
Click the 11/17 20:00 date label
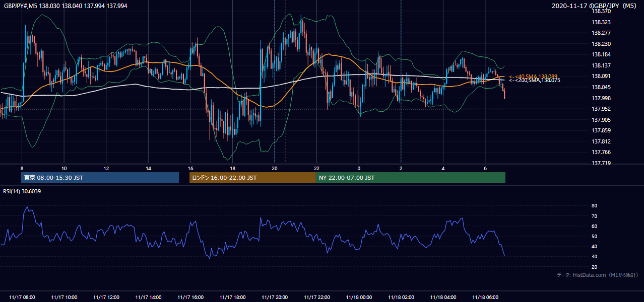[x=275, y=297]
